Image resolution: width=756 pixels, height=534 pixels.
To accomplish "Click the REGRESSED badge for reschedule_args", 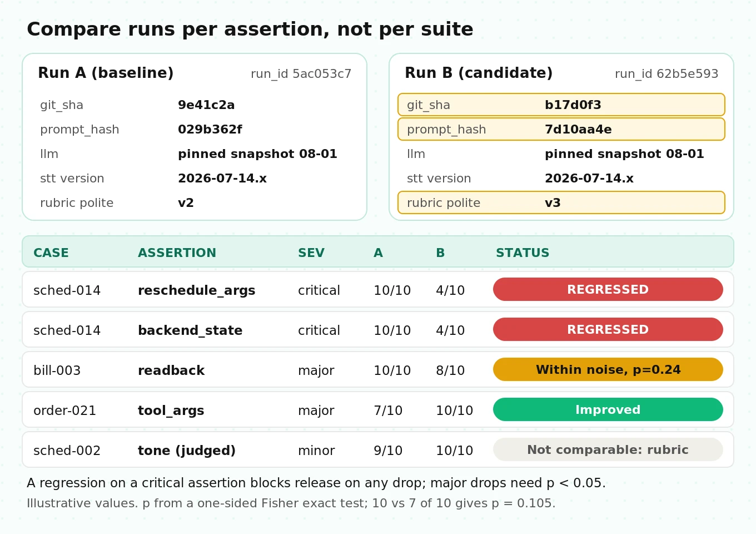I will [608, 289].
